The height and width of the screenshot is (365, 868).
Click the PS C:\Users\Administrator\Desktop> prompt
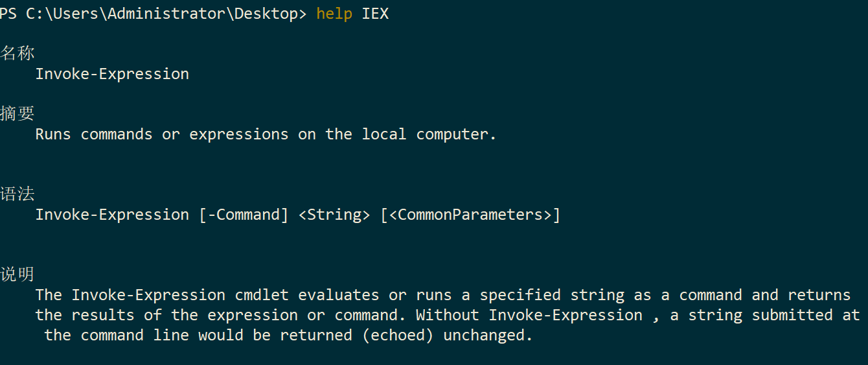click(x=153, y=14)
